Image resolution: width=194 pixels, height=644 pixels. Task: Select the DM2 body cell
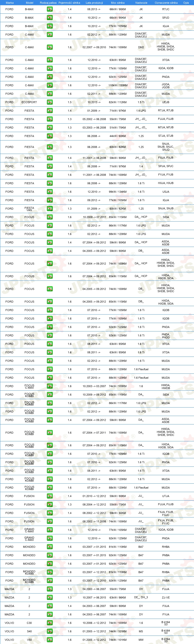pos(141,47)
